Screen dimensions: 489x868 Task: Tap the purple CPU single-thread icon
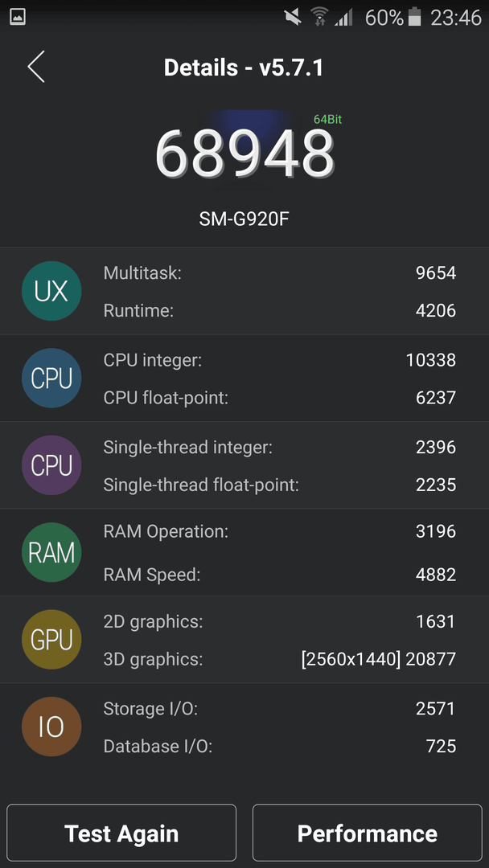coord(51,465)
